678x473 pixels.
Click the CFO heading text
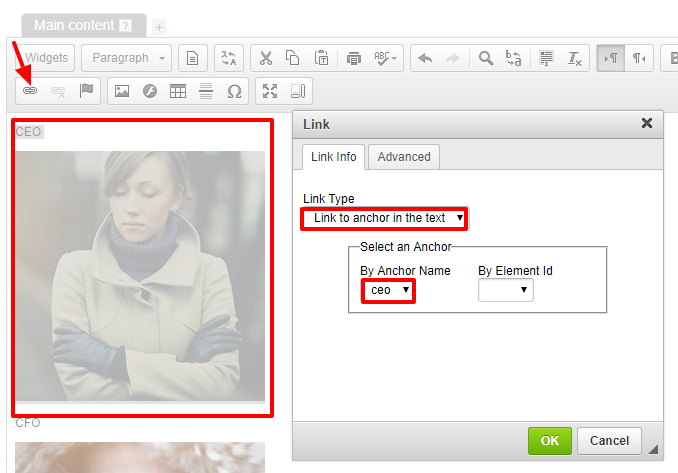click(28, 423)
